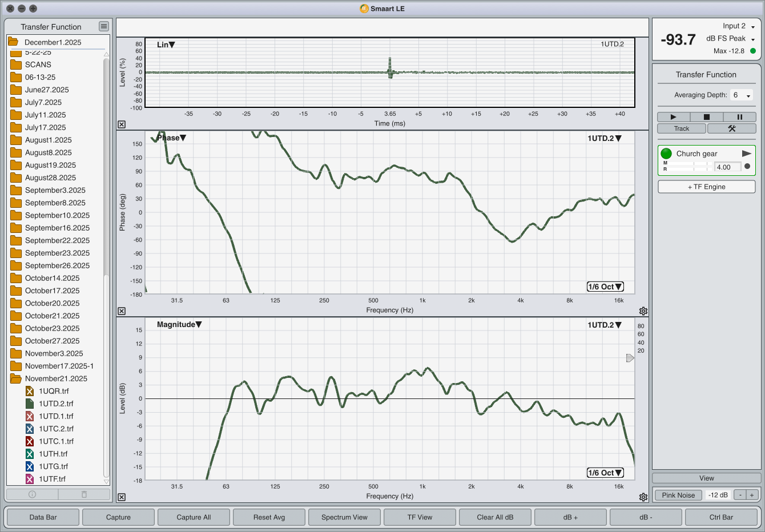Viewport: 765px width, 532px height.
Task: Open the Phase plot 1/6 Oct smoothing dropdown
Action: pos(605,287)
